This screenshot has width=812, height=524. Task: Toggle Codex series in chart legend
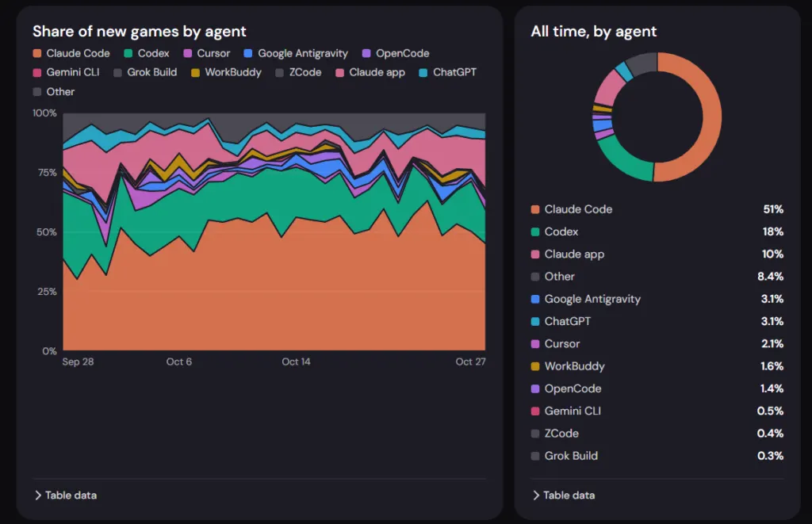coord(147,53)
